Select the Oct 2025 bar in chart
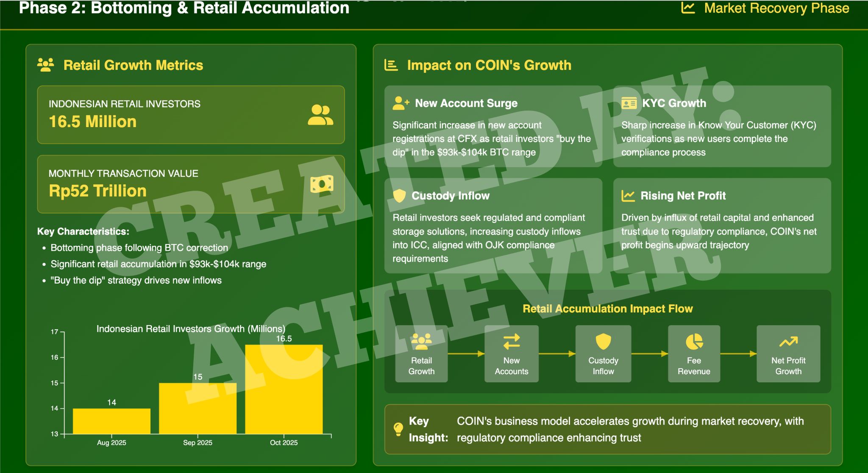 284,389
